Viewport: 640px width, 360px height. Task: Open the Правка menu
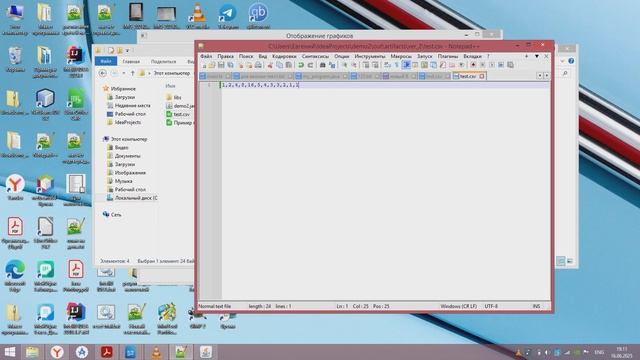pyautogui.click(x=225, y=56)
